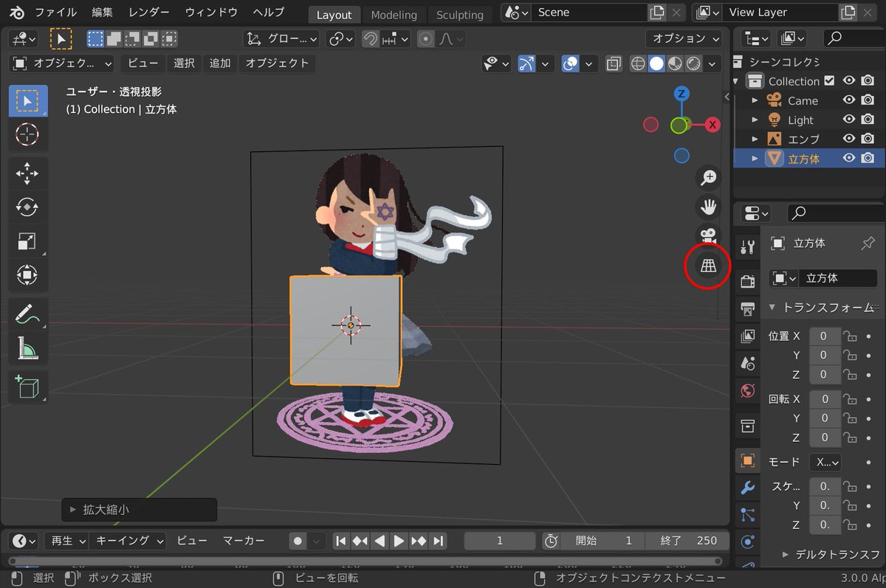
Task: Select the Select Box tool in toolbar
Action: pyautogui.click(x=28, y=101)
